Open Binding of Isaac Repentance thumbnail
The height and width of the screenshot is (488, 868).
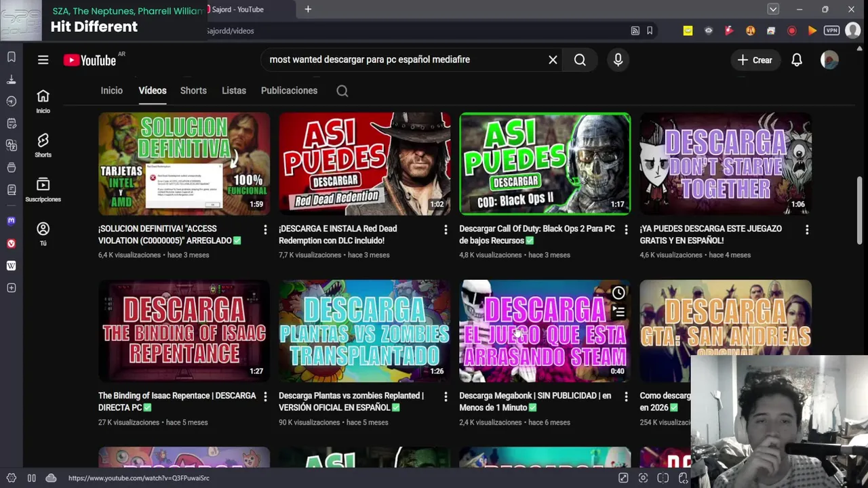[184, 331]
